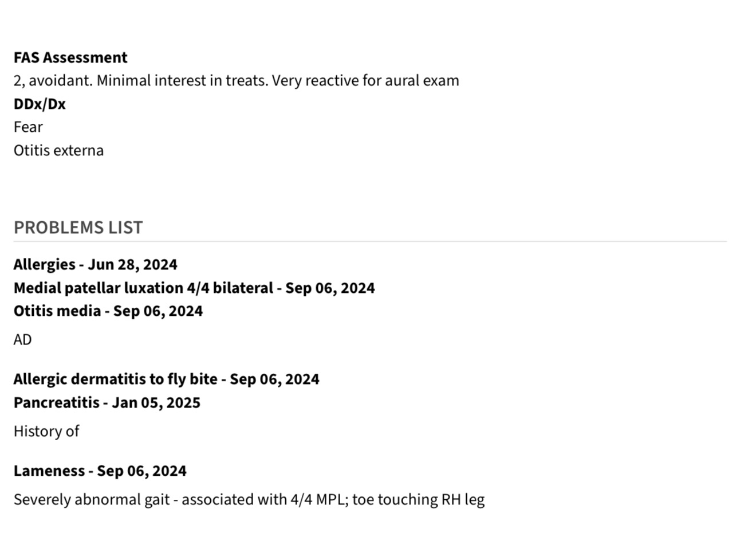Viewport: 756px width, 556px height.
Task: Select the DDx/Dx heading
Action: pos(40,104)
